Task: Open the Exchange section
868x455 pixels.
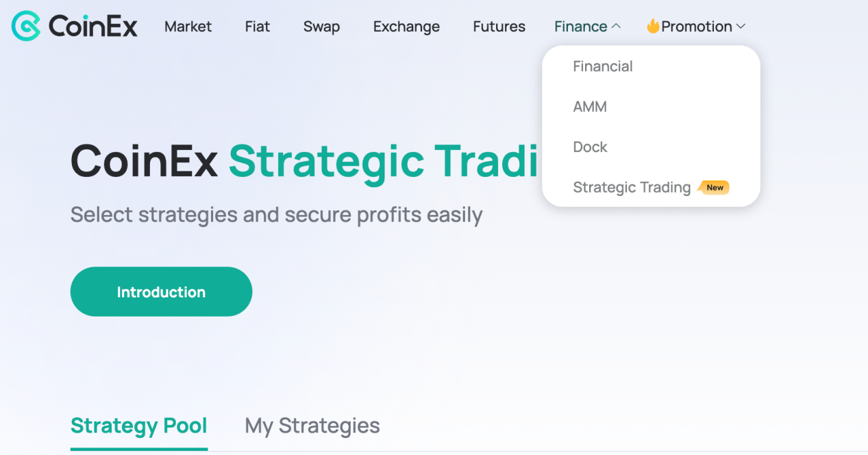Action: pos(406,27)
